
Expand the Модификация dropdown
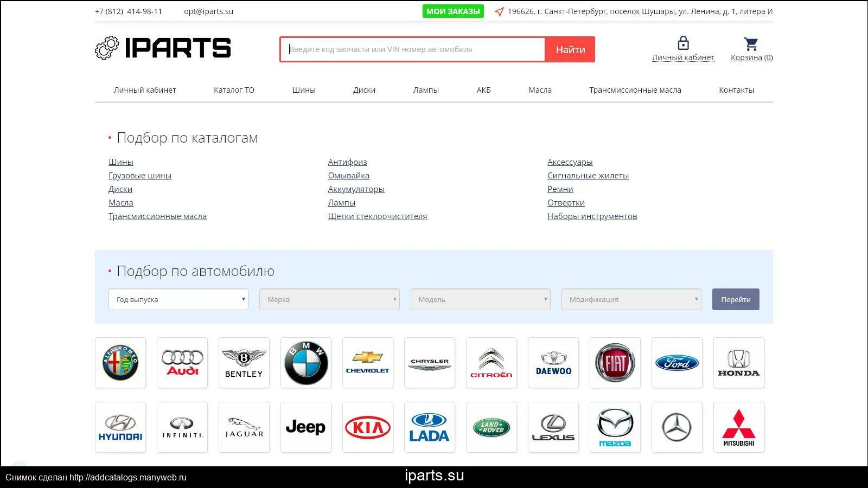point(631,299)
